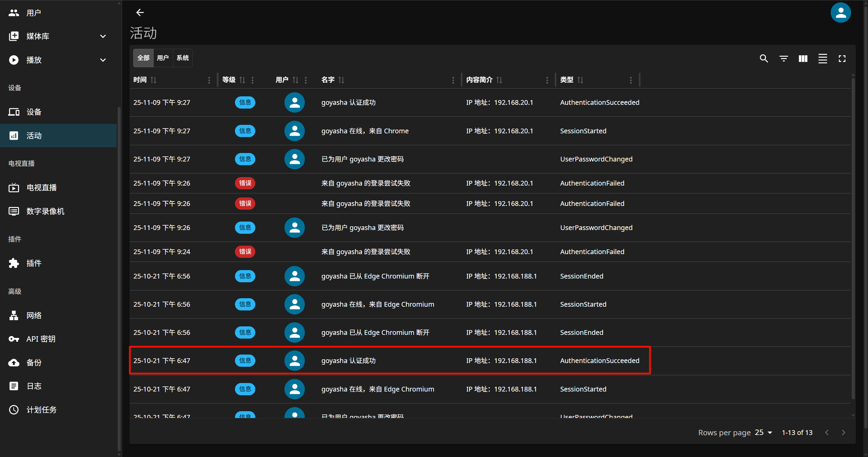Switch to the 用户 filter tab
This screenshot has height=457, width=868.
pos(163,58)
